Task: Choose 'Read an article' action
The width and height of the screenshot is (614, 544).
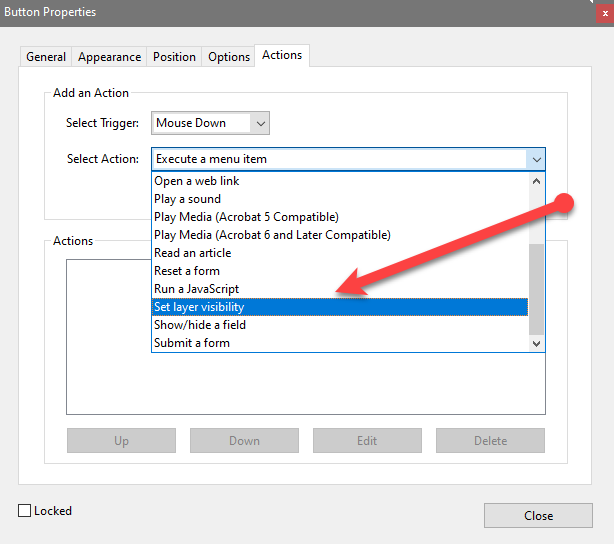Action: click(193, 253)
